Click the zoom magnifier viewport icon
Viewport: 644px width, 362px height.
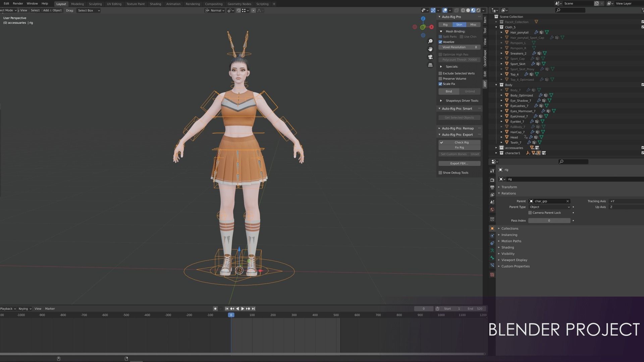430,41
